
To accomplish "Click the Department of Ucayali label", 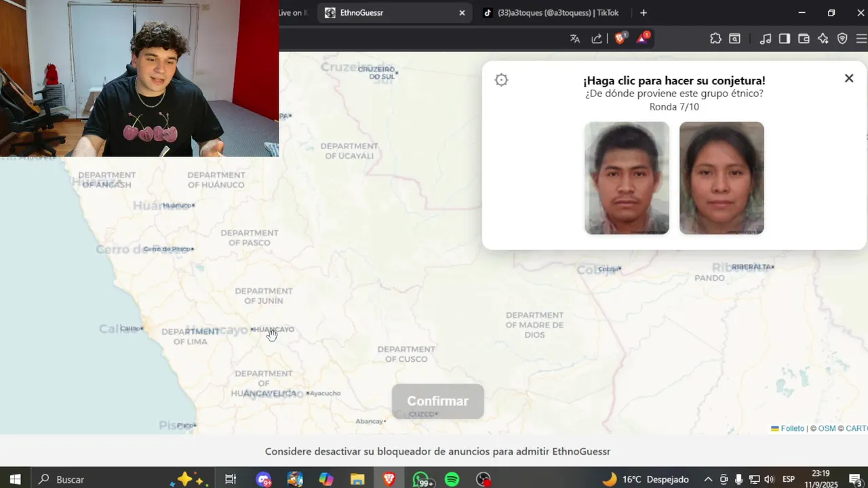I will click(x=349, y=150).
